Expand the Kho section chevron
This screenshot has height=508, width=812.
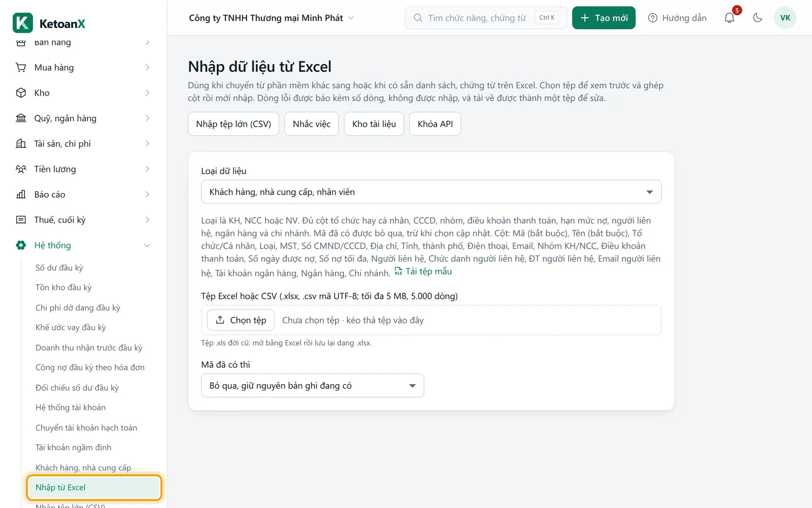pyautogui.click(x=147, y=93)
